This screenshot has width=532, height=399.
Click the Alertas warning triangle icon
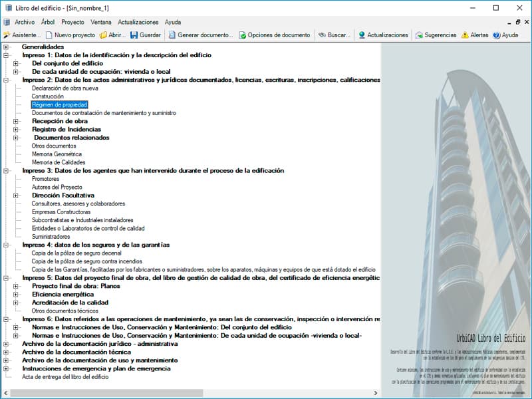[x=465, y=35]
